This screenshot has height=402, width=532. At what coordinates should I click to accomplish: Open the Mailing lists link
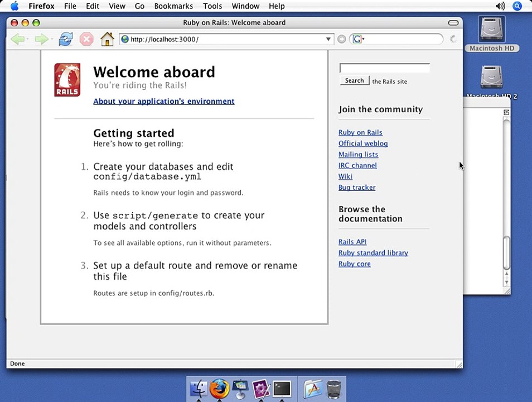(x=358, y=155)
